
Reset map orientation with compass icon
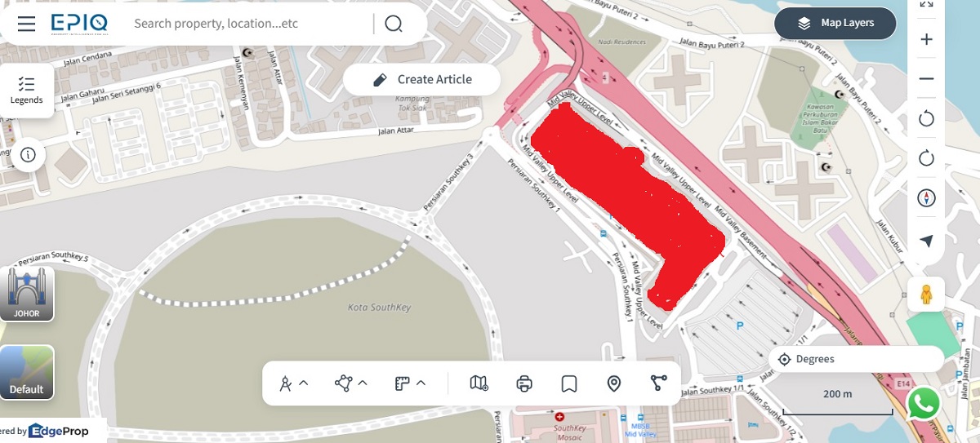pos(926,197)
